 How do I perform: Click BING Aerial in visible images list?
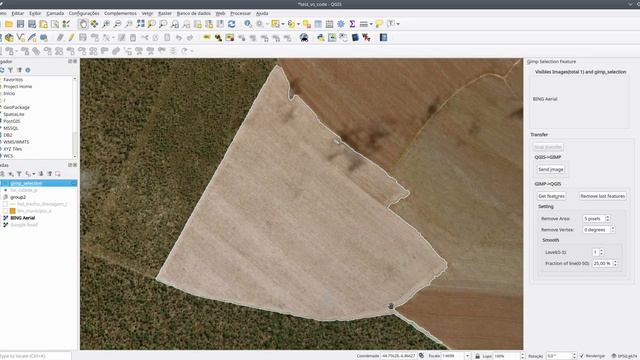click(545, 99)
